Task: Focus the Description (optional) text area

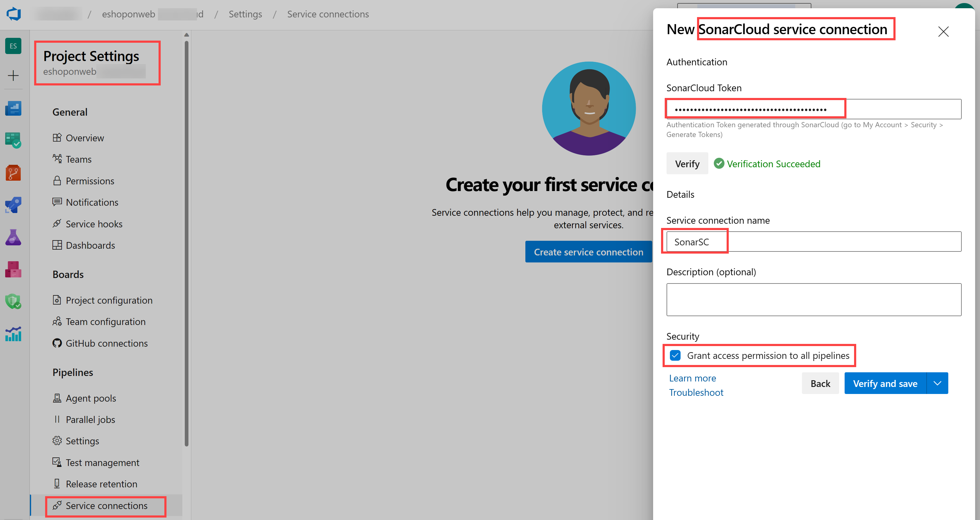Action: pos(814,300)
